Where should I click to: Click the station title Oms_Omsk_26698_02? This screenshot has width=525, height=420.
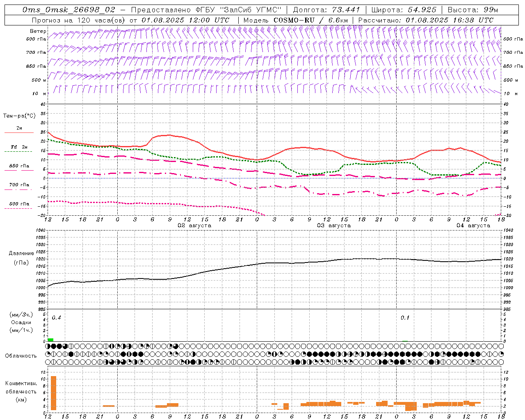(69, 10)
